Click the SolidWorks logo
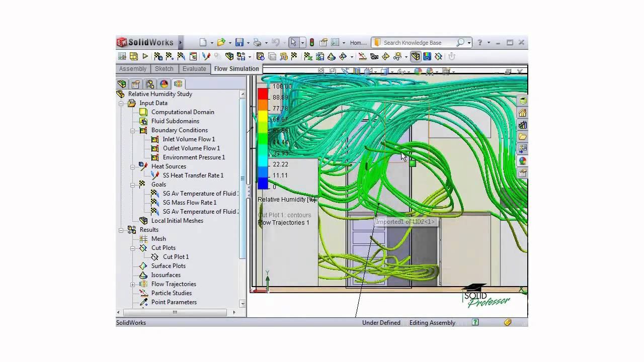Image resolution: width=644 pixels, height=362 pixels. click(145, 43)
